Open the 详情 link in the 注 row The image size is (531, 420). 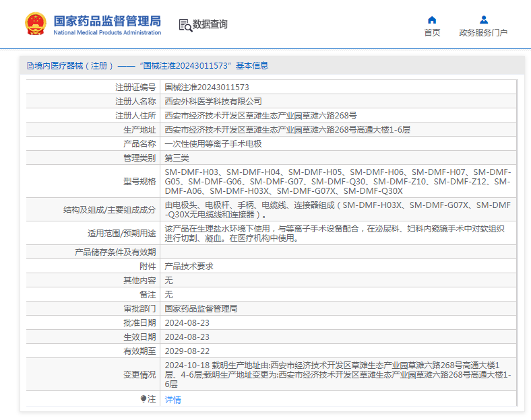click(173, 400)
